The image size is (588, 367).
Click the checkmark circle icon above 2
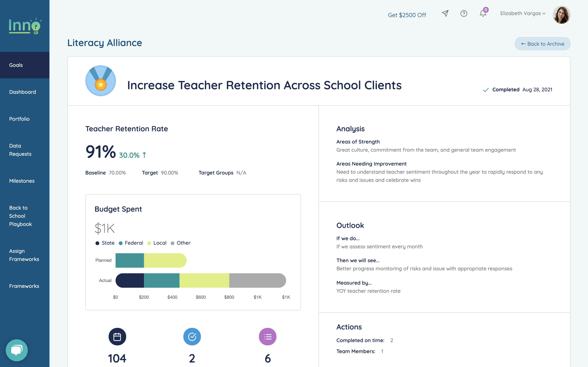point(192,337)
